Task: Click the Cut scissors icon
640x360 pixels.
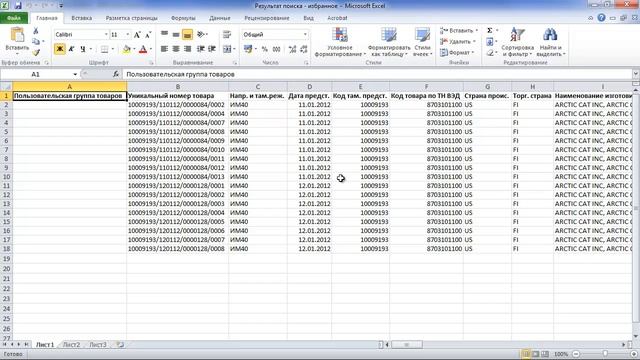Action: [x=36, y=31]
